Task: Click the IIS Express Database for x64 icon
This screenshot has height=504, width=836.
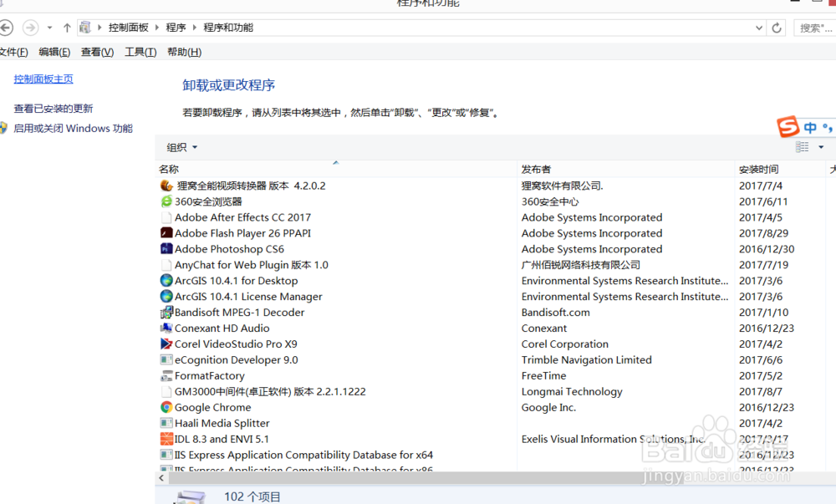Action: click(x=166, y=455)
